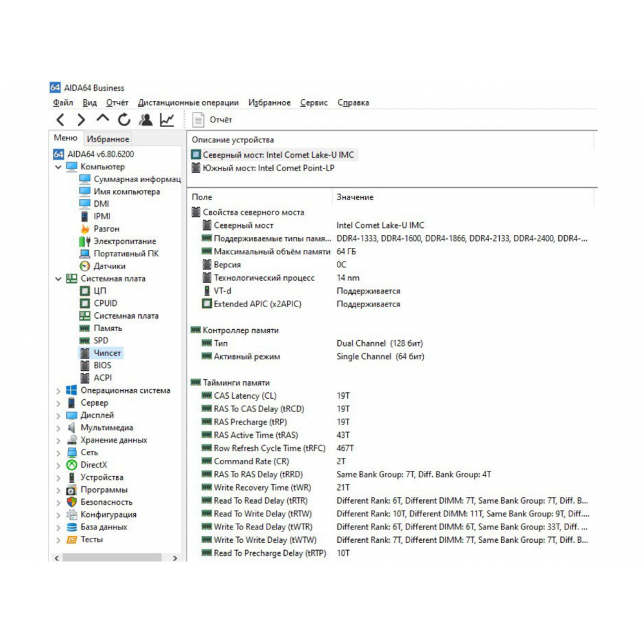Click the Операционная система Windows icon
644x644 pixels.
click(71, 390)
